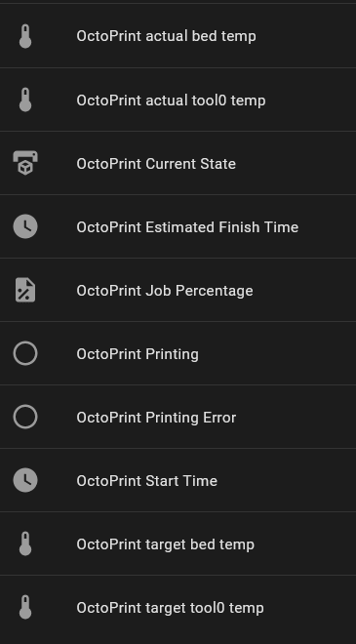Click the clock icon next to Start Time
356x644 pixels.
pos(25,480)
